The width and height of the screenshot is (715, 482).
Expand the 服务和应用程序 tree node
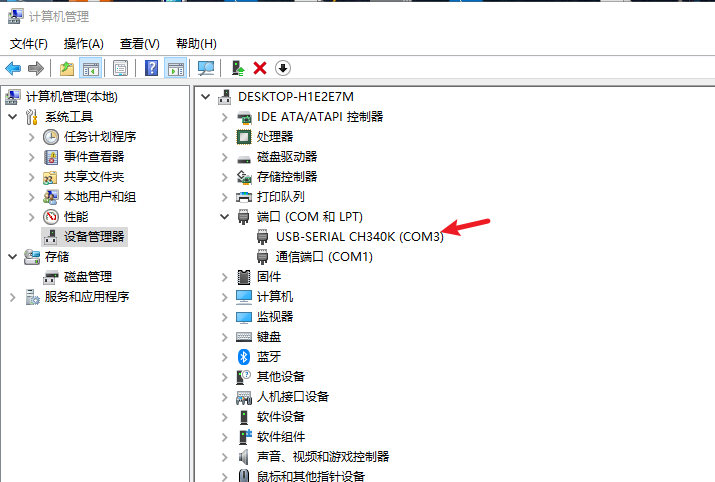pos(12,297)
